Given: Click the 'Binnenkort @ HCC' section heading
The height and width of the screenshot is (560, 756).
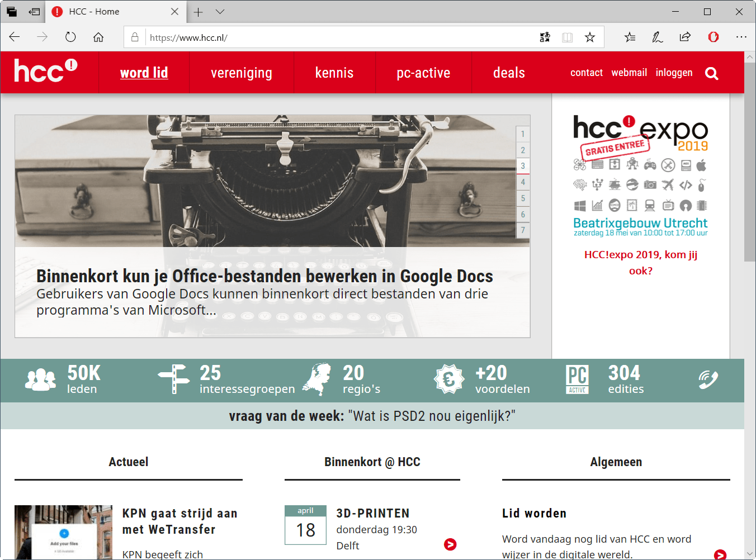Looking at the screenshot, I should (372, 462).
